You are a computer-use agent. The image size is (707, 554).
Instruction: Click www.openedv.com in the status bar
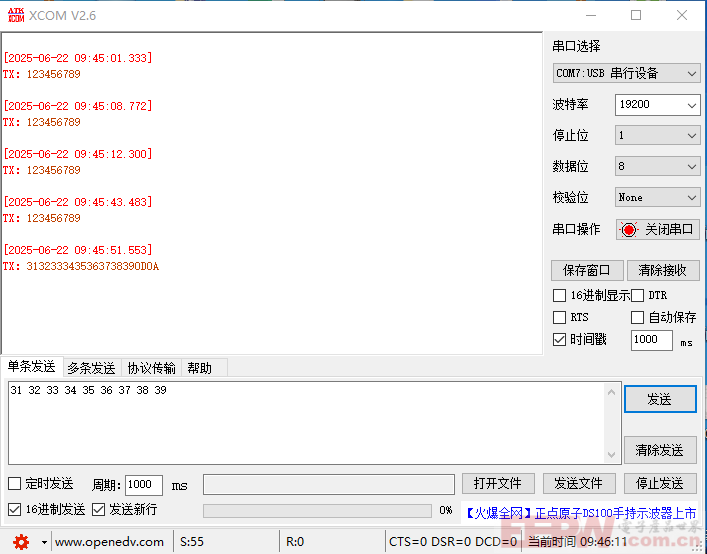click(x=109, y=542)
